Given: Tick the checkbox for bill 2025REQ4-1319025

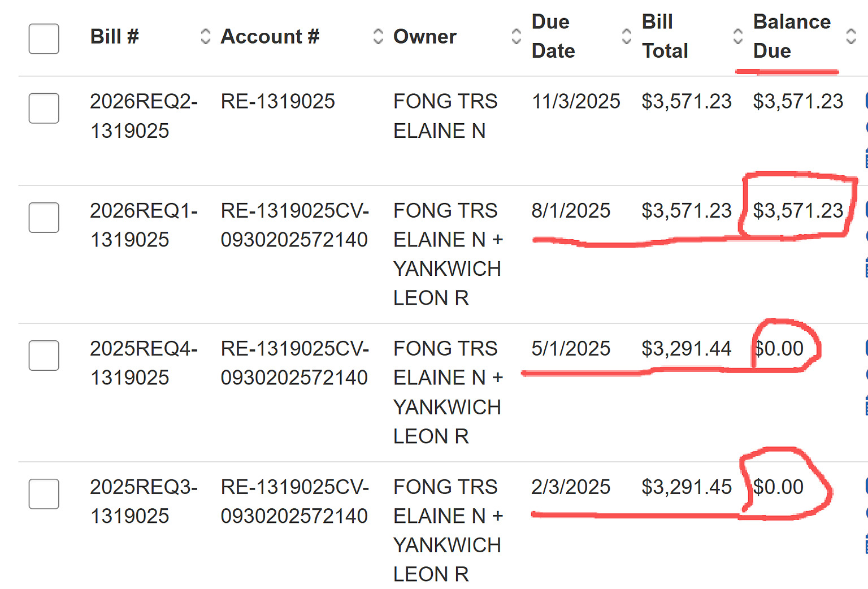Looking at the screenshot, I should [x=44, y=356].
